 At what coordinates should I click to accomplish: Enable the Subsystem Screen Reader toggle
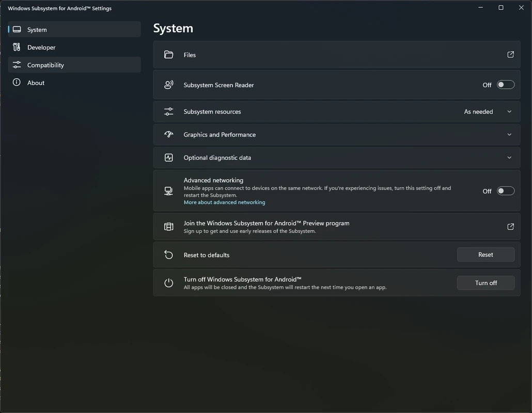pyautogui.click(x=505, y=85)
